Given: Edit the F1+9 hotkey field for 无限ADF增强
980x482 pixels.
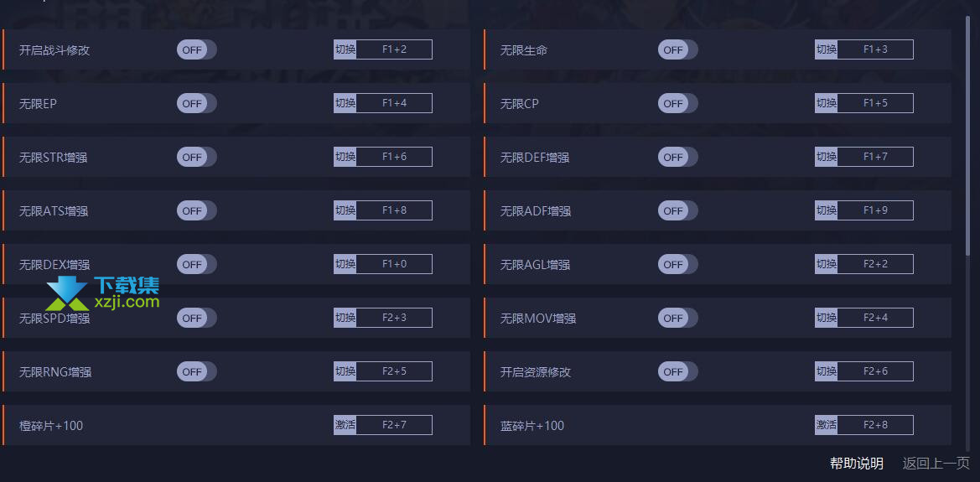Looking at the screenshot, I should tap(875, 210).
